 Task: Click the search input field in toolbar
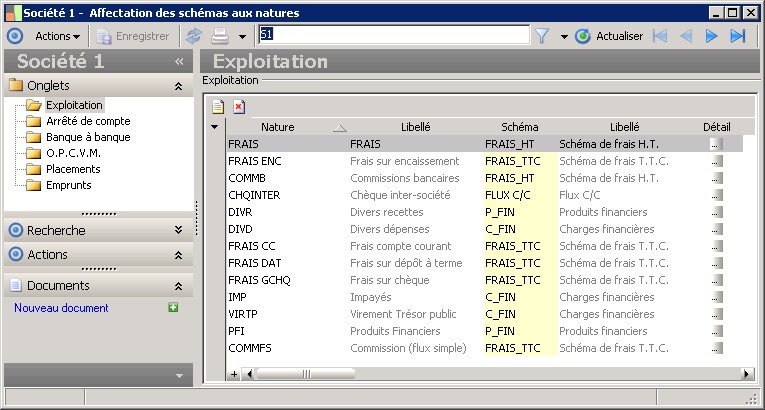pos(393,35)
